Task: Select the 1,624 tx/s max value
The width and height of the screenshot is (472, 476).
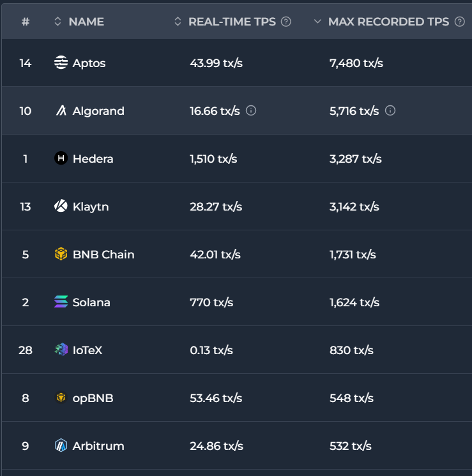Action: (354, 302)
